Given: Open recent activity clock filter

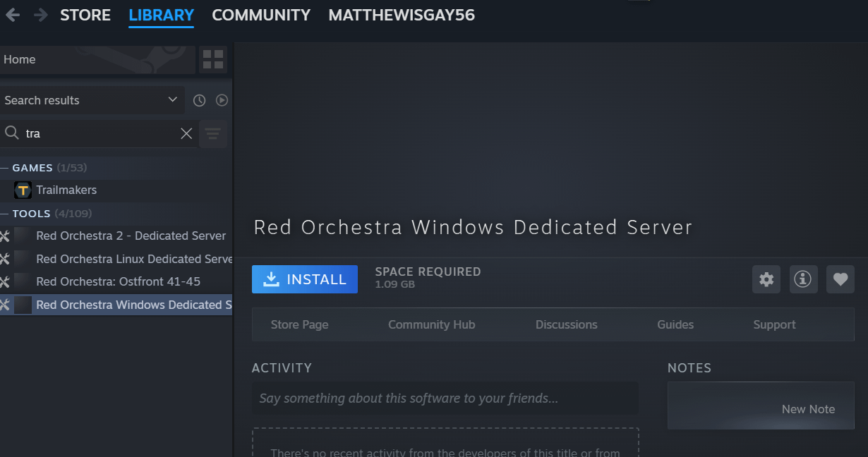Looking at the screenshot, I should click(199, 100).
